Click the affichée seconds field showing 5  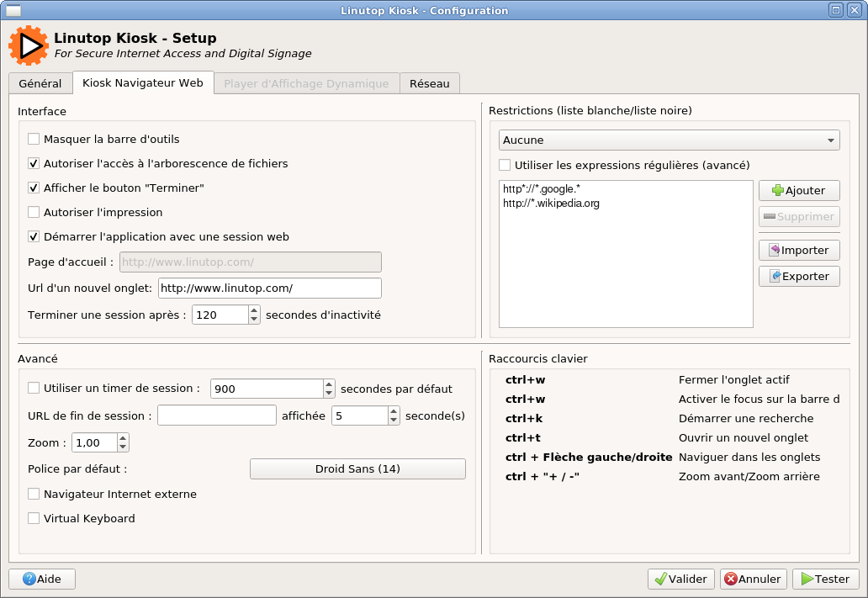click(x=360, y=415)
